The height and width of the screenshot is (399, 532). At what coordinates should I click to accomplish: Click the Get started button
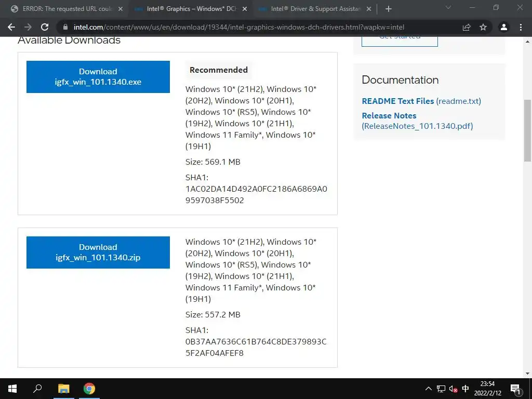[x=400, y=40]
